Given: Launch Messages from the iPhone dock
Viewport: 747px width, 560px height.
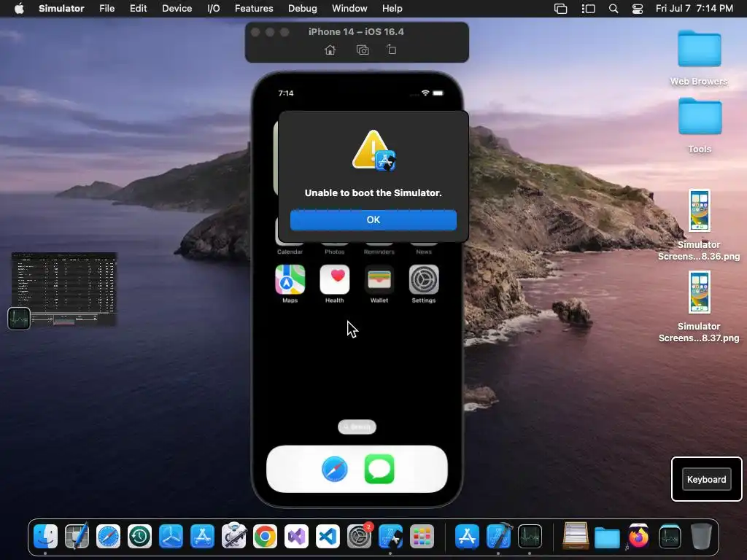Looking at the screenshot, I should click(x=379, y=469).
